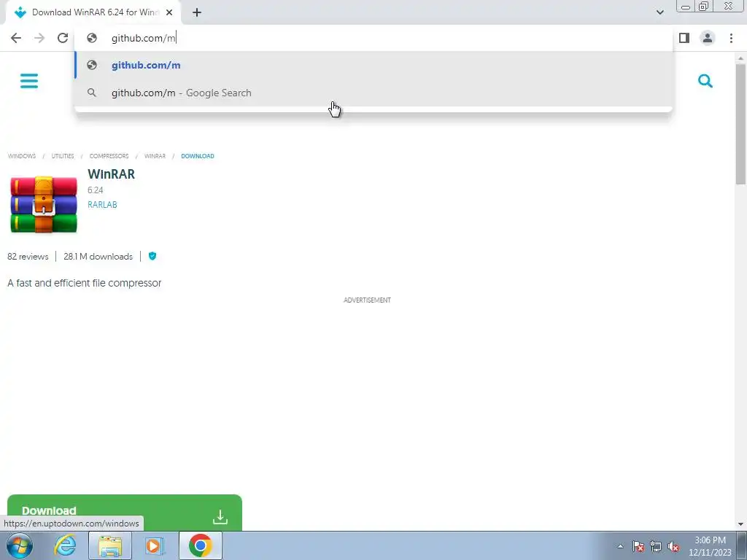This screenshot has height=560, width=747.
Task: Open Action Center flag tray icon
Action: click(x=638, y=546)
